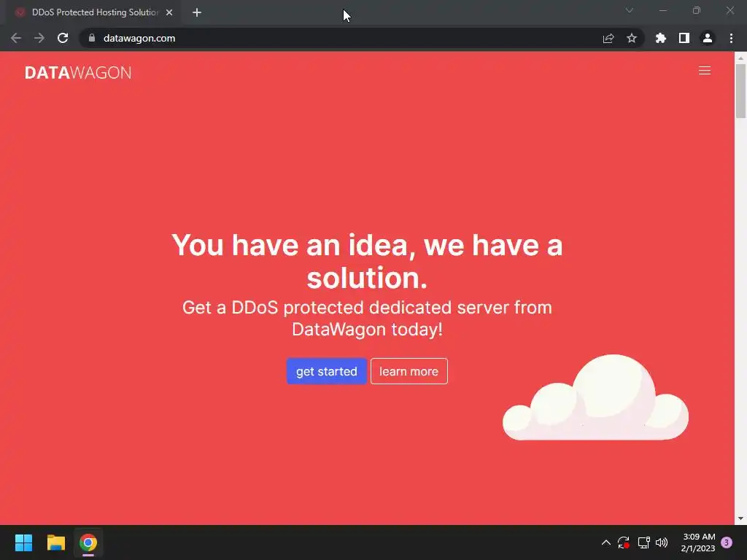Viewport: 747px width, 560px height.
Task: Restore down the Chrome window
Action: pos(697,10)
